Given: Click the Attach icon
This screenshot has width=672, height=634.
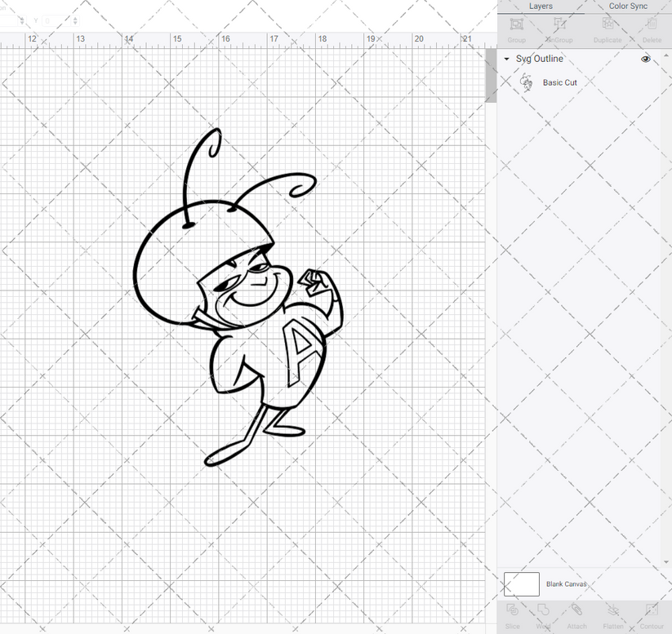Looking at the screenshot, I should (x=576, y=614).
